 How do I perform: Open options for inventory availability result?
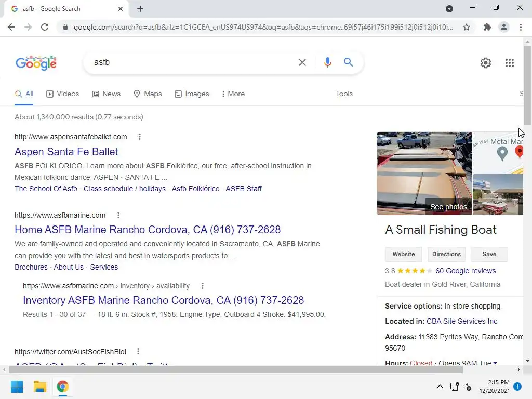(x=202, y=286)
